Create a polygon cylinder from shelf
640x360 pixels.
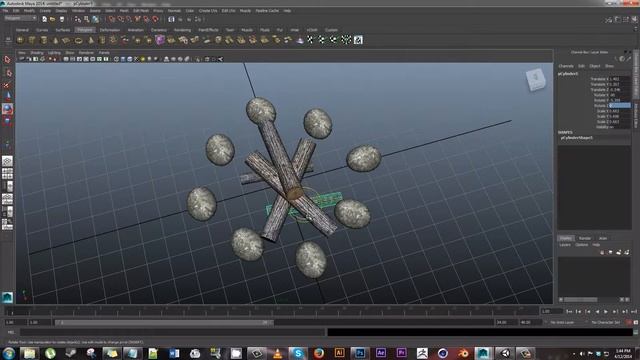click(44, 40)
